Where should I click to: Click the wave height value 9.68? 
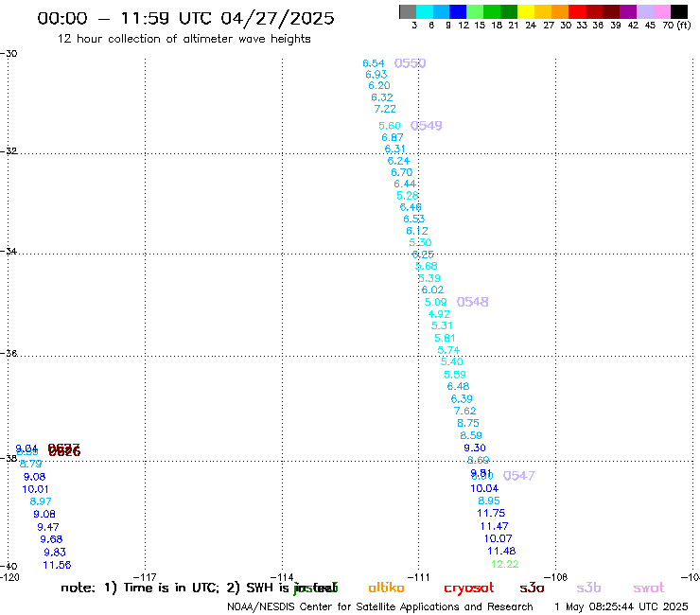pyautogui.click(x=51, y=539)
